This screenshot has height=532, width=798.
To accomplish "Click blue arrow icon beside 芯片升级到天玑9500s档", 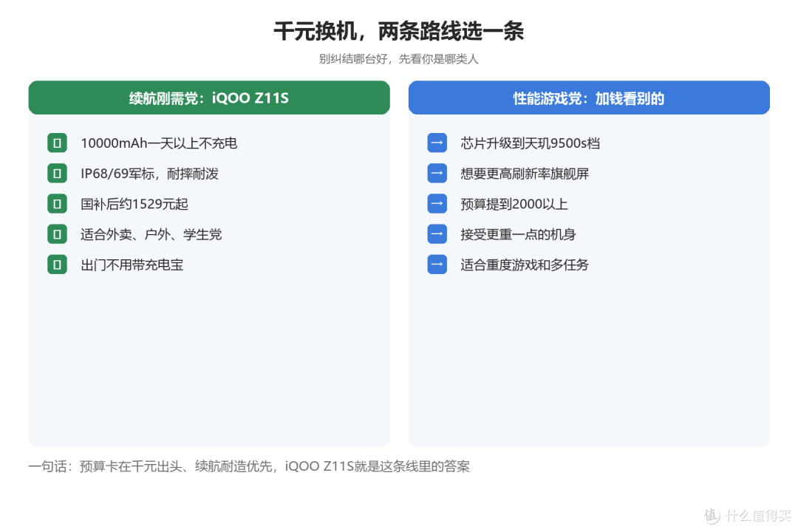I will (x=437, y=143).
